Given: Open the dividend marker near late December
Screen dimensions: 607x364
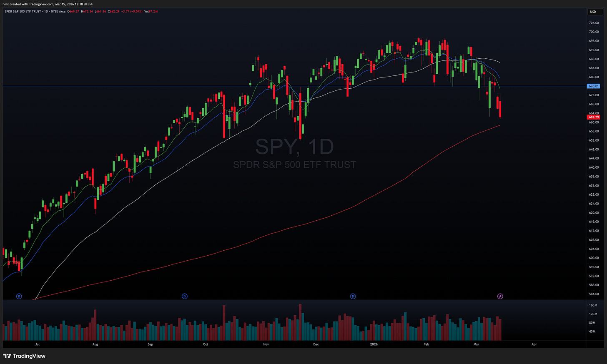Looking at the screenshot, I should tap(353, 296).
